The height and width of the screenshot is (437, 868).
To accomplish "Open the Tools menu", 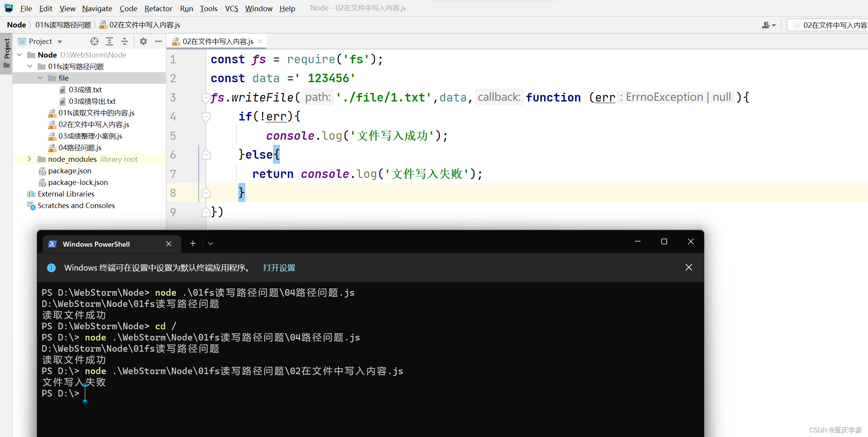I will [x=209, y=8].
